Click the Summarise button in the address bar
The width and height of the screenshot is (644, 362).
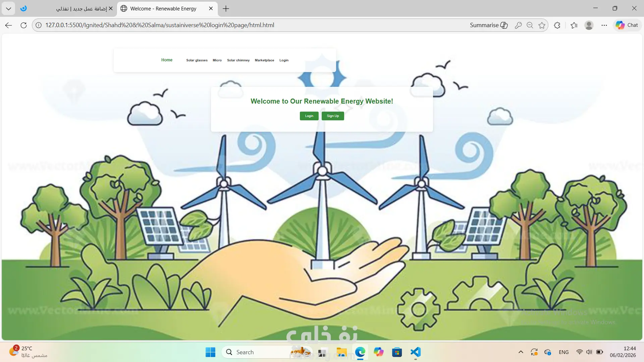[x=489, y=25]
